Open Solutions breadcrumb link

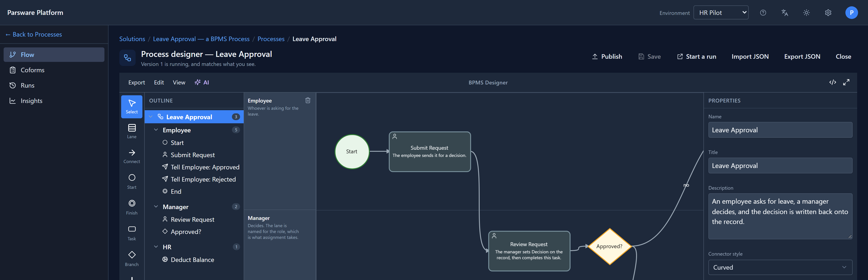(132, 39)
